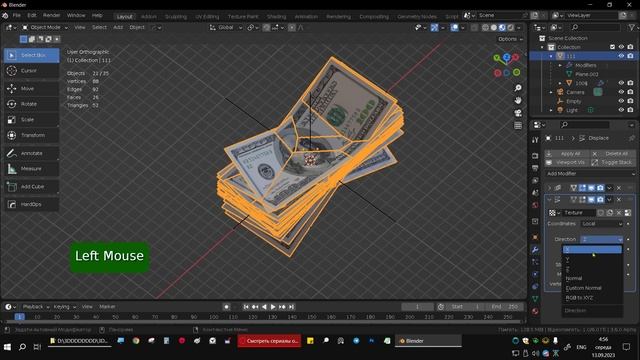Toggle Light visibility eye in outliner
Viewport: 640px width, 360px height.
coord(621,110)
